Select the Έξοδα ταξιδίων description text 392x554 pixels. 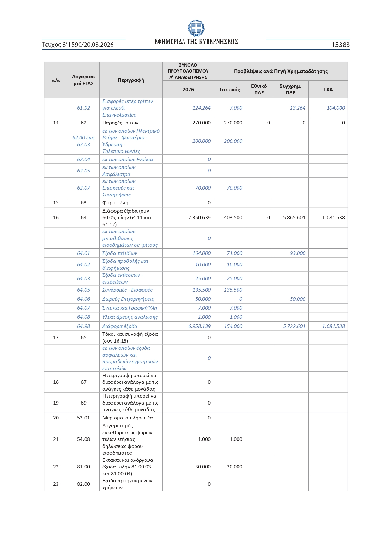click(x=120, y=253)
